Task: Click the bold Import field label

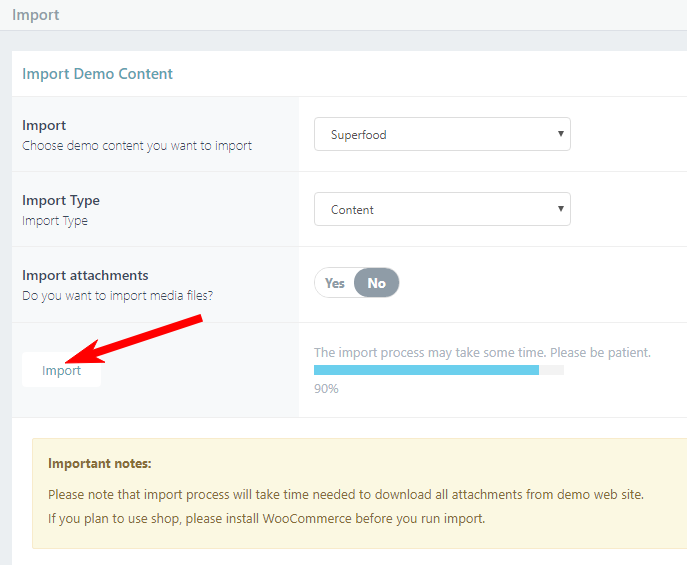Action: click(44, 125)
